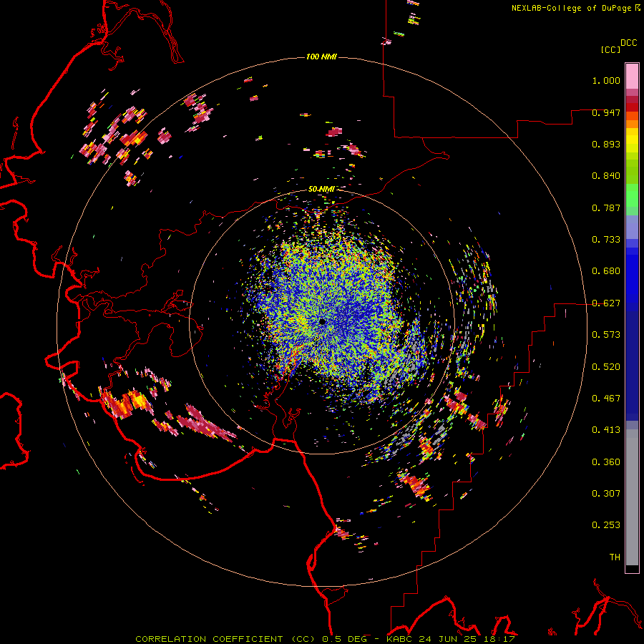The image size is (644, 644).
Task: Click the orange segment of the color bar
Action: (x=632, y=124)
